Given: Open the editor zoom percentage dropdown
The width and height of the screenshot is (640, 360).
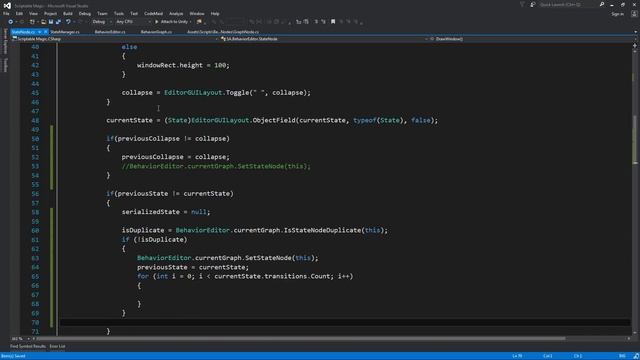Looking at the screenshot, I should pyautogui.click(x=20, y=339).
